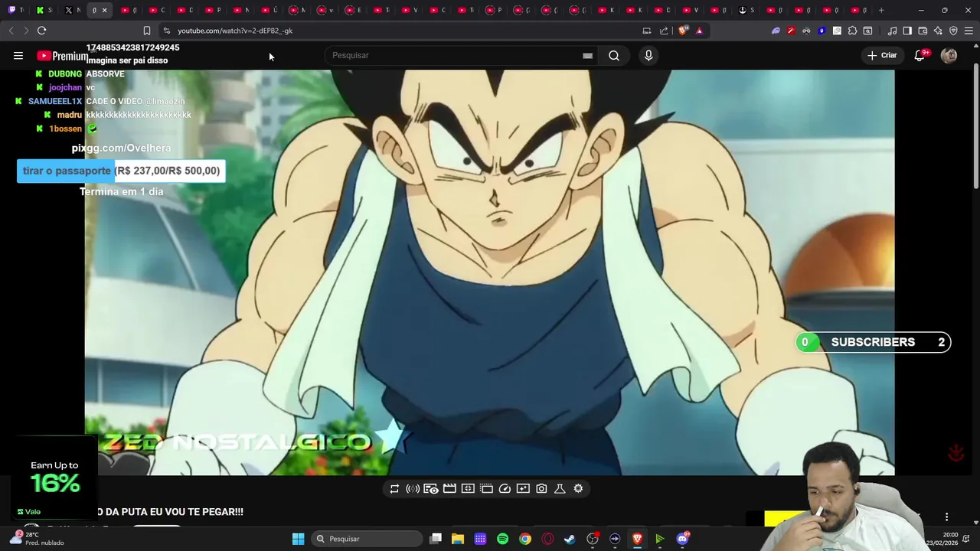Viewport: 980px width, 551px height.
Task: Open the experimental flask icon
Action: (x=560, y=488)
